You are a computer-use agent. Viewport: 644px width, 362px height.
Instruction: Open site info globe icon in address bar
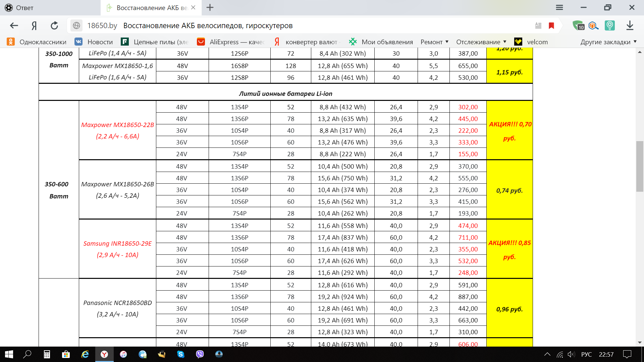pos(76,25)
